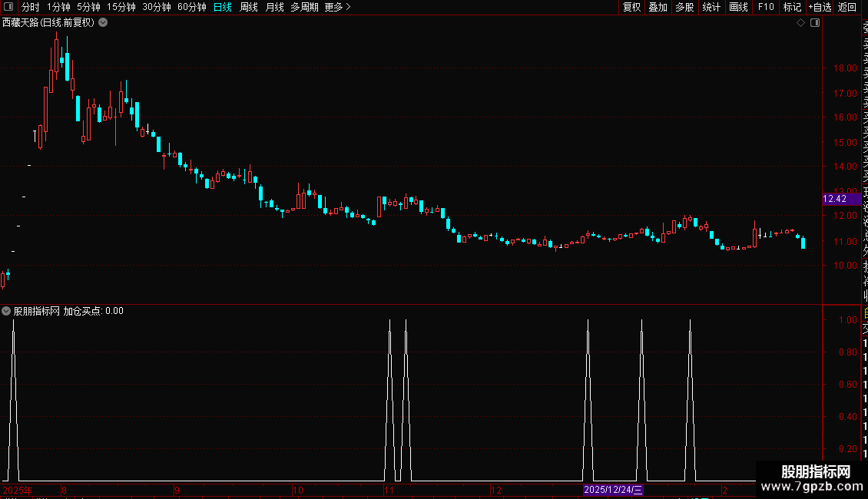The height and width of the screenshot is (499, 868).
Task: Click the 复权 adjustment button
Action: (631, 7)
